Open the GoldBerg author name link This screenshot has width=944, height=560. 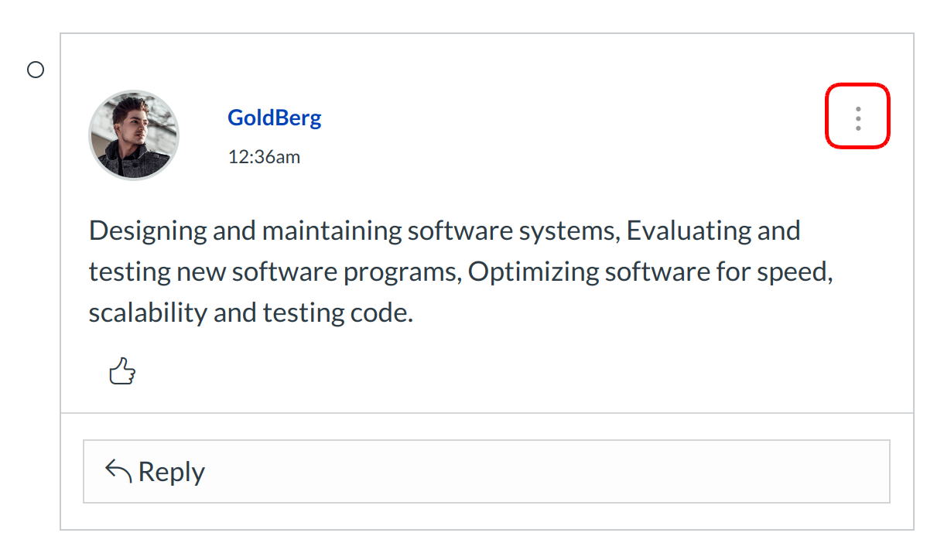click(x=274, y=118)
